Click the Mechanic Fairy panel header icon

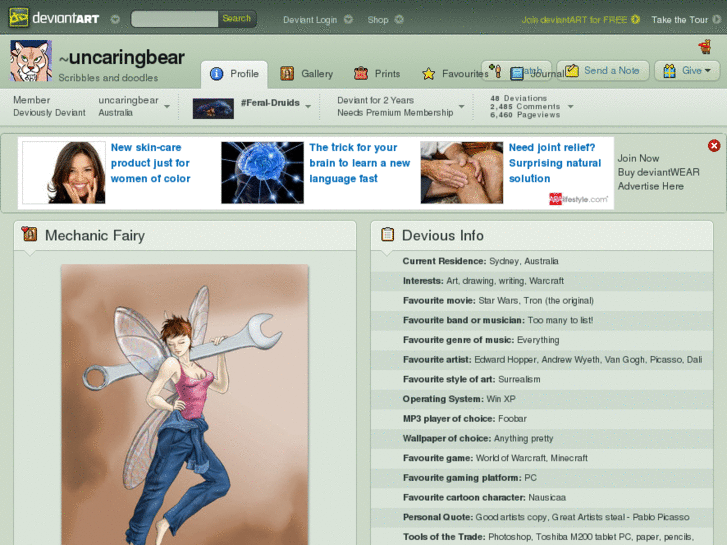[29, 234]
